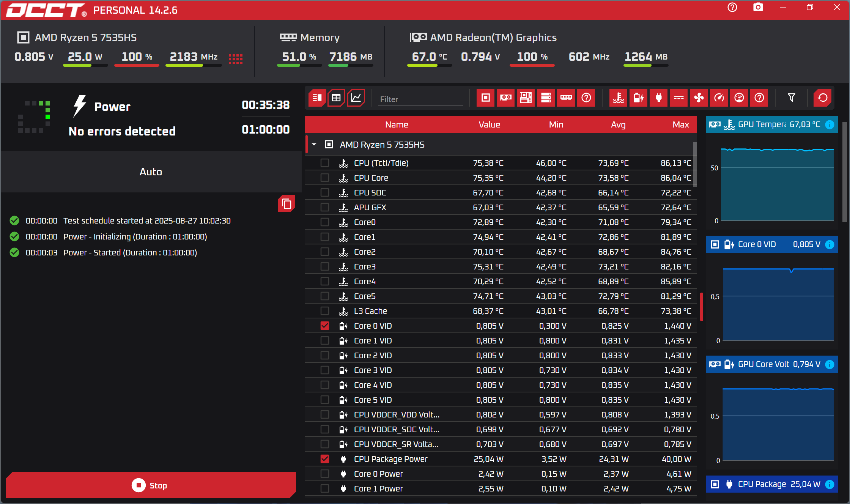The width and height of the screenshot is (850, 504).
Task: Toggle the power plug sensors filter
Action: tap(658, 98)
